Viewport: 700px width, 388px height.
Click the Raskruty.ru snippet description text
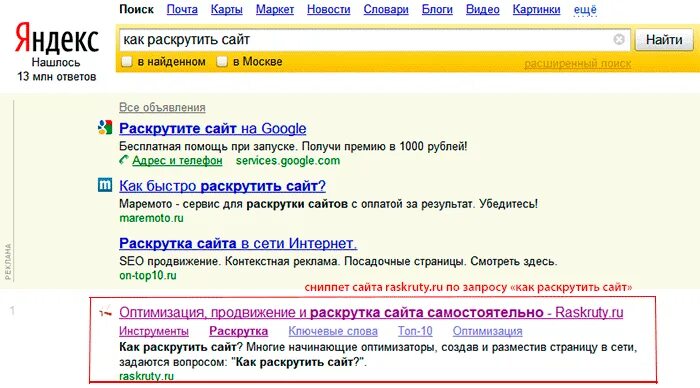(378, 355)
